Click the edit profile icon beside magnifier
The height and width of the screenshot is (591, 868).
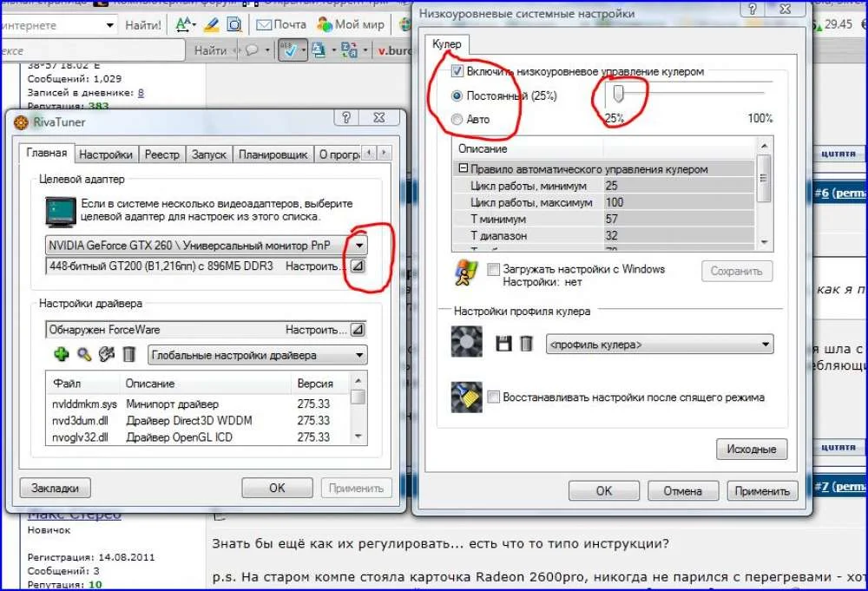pyautogui.click(x=106, y=354)
